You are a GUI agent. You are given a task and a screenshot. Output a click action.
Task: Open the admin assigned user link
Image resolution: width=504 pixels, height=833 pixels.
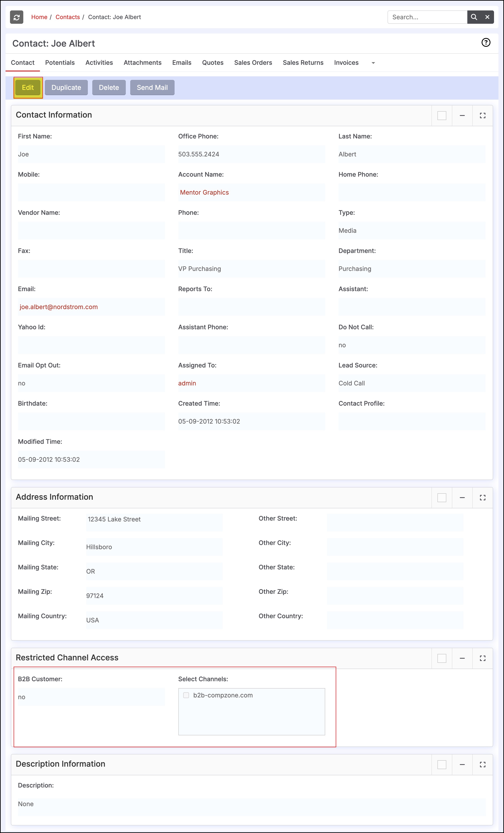coord(187,383)
